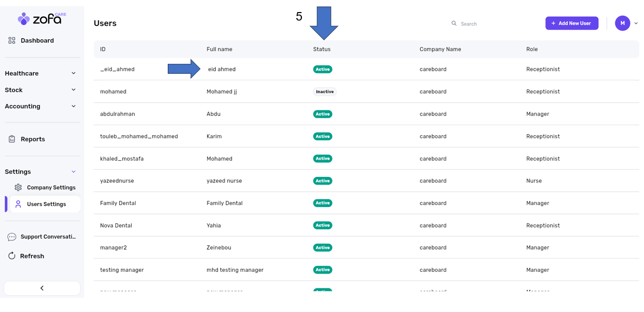Click the M user avatar

[x=622, y=23]
